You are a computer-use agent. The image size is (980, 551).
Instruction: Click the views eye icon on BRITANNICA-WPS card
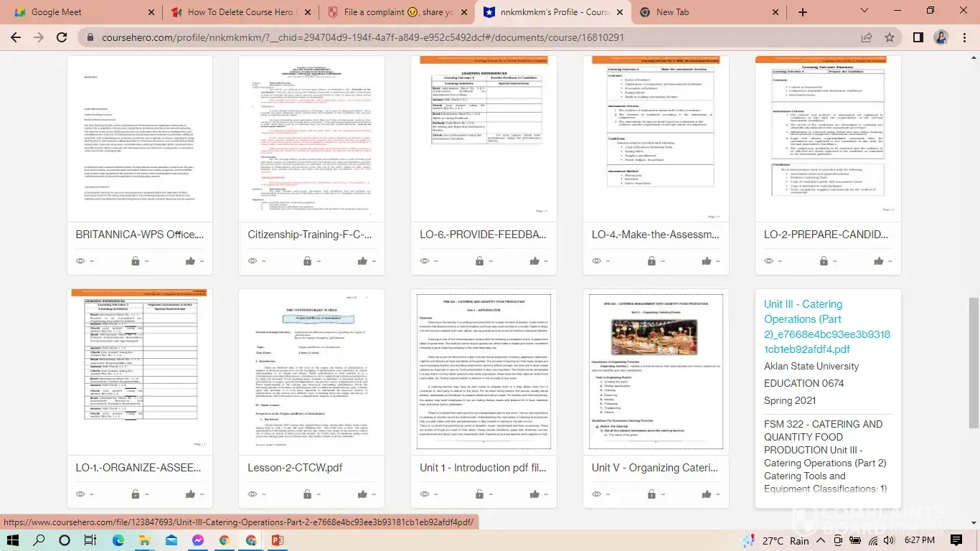(x=80, y=261)
